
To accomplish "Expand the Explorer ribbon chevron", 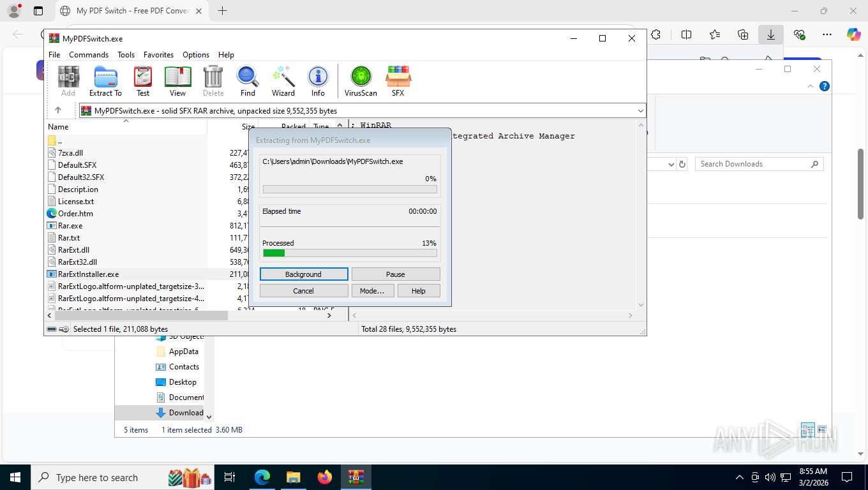I will coord(811,86).
